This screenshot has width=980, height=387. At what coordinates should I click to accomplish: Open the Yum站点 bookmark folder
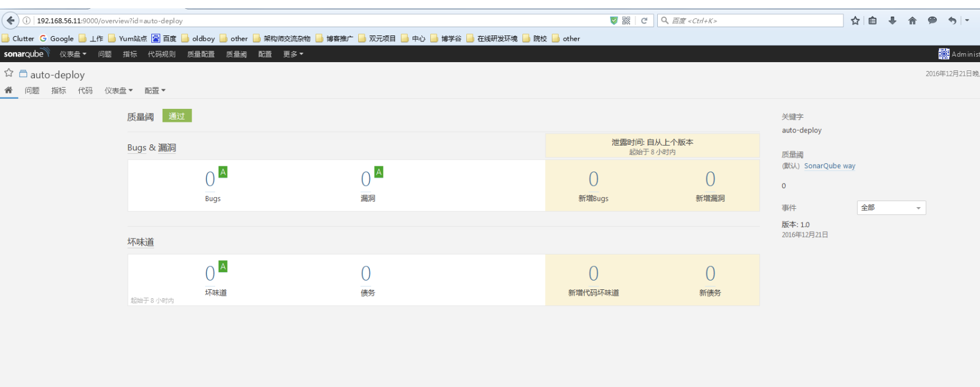128,38
